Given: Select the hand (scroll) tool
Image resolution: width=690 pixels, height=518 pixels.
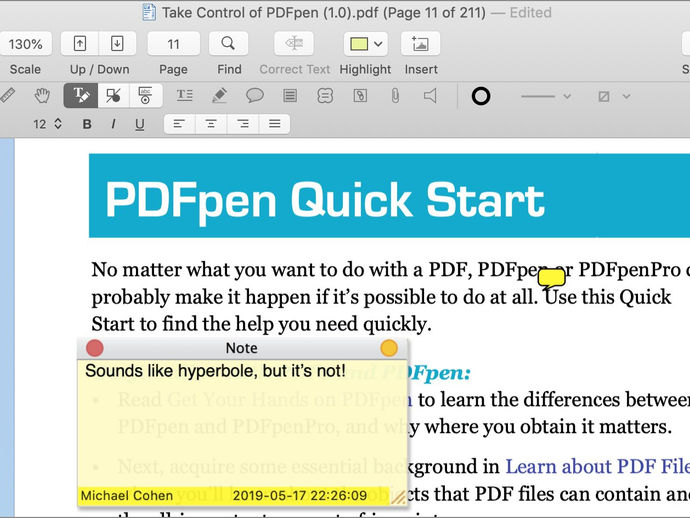Looking at the screenshot, I should coord(42,96).
